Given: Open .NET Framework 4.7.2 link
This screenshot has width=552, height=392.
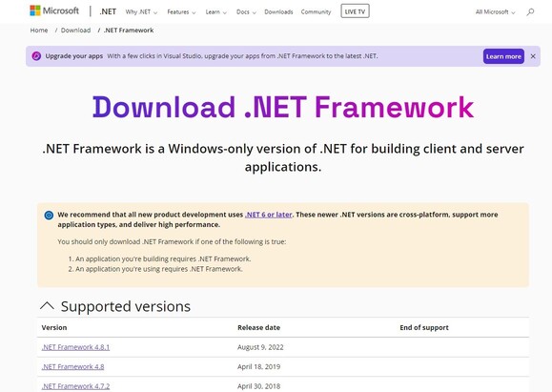Looking at the screenshot, I should tap(75, 386).
